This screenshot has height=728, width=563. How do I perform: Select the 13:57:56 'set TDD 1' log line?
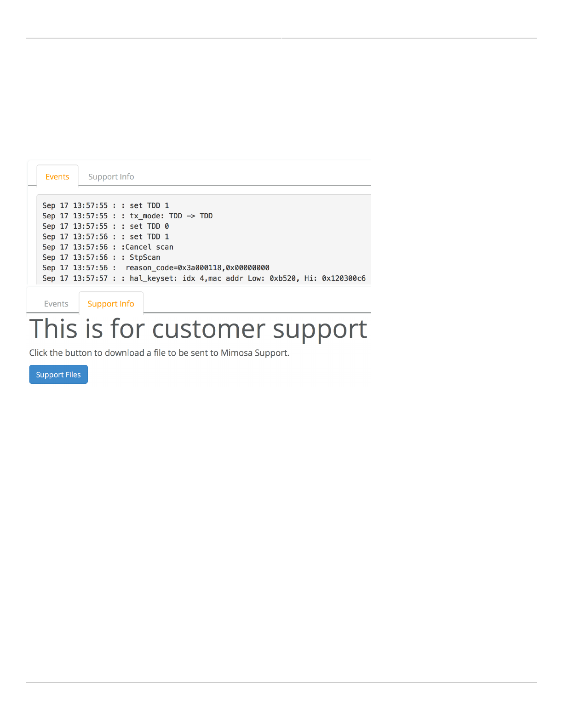tap(106, 236)
